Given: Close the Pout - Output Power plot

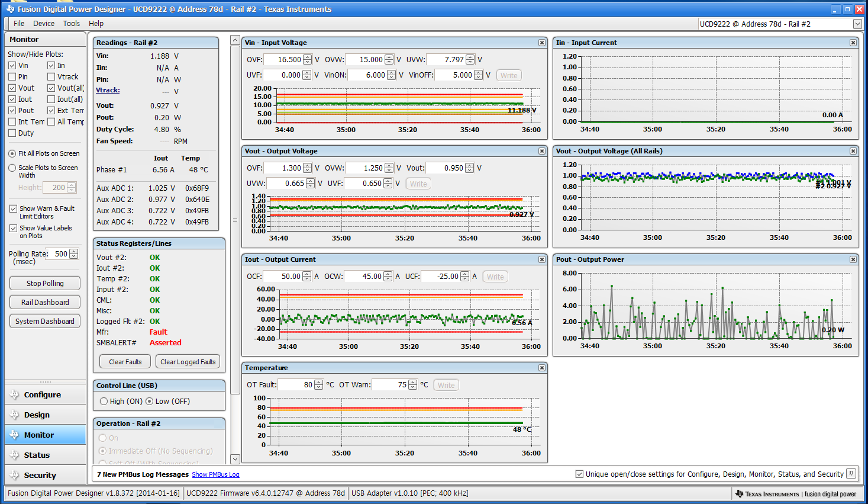Looking at the screenshot, I should tap(853, 259).
